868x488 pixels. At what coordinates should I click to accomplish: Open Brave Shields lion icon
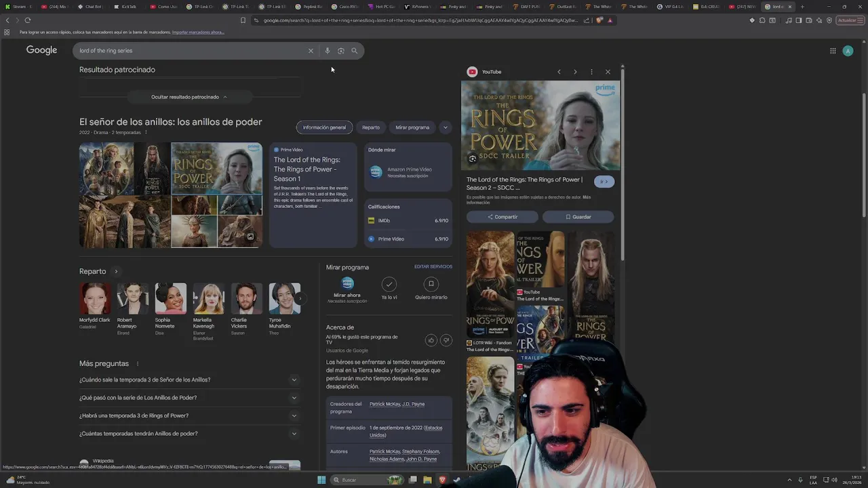click(x=600, y=20)
